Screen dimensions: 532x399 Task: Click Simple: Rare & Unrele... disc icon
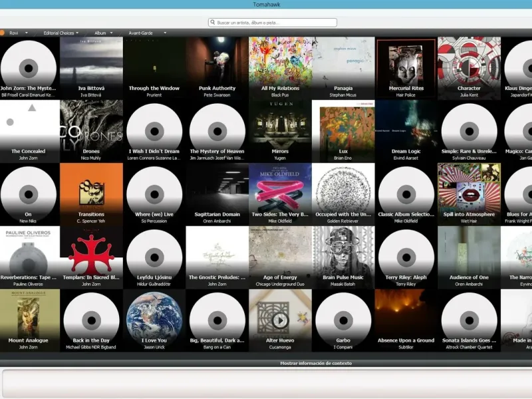[x=469, y=131]
